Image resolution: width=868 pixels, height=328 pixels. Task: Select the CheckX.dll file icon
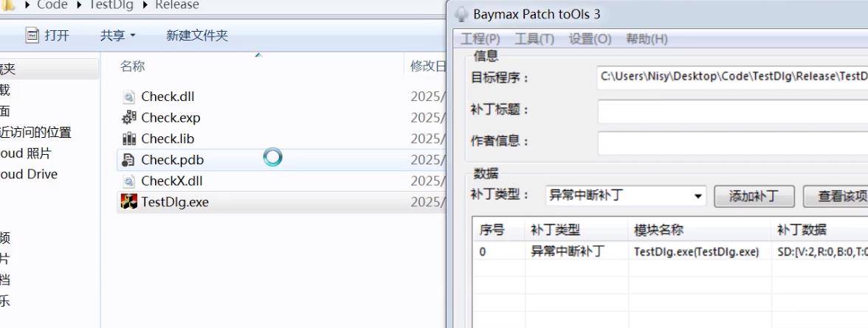(x=128, y=181)
